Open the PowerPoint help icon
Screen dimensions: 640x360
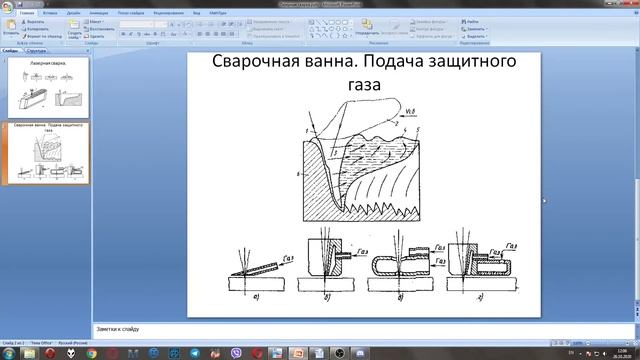(x=636, y=13)
